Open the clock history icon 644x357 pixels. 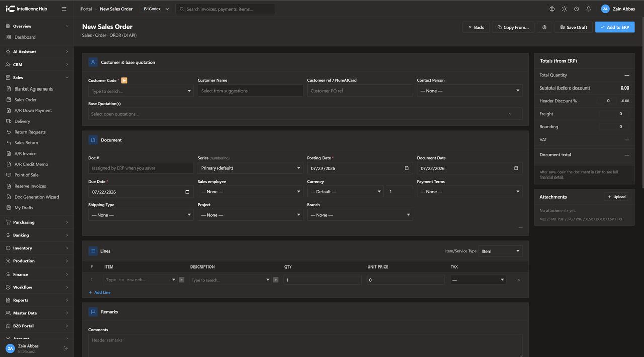[x=576, y=9]
